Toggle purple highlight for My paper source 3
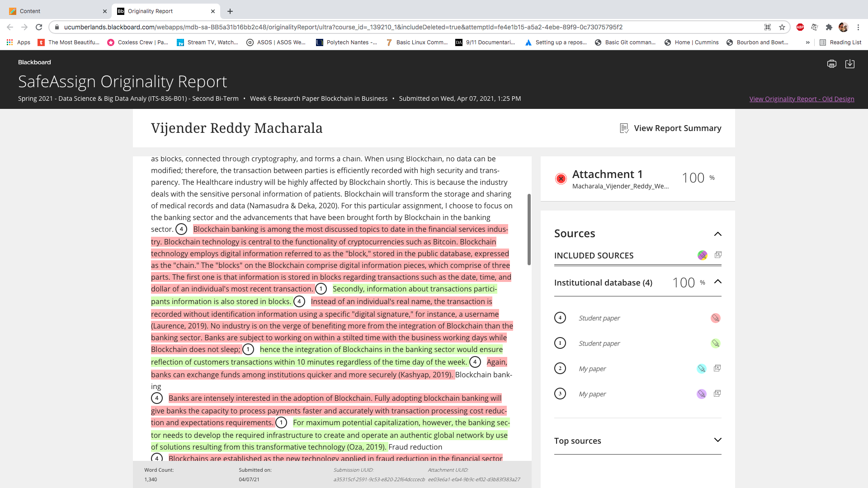 point(701,394)
